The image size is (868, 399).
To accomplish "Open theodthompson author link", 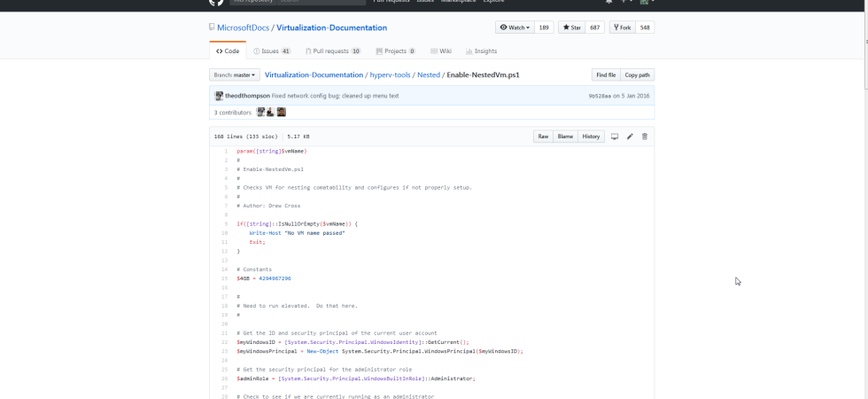I will pos(247,96).
